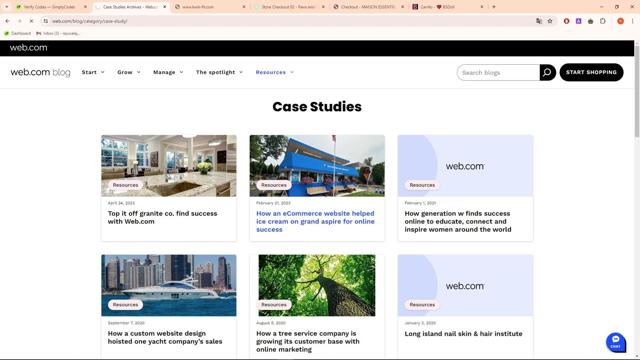Click the START SHOPPING button
Viewport: 640px width, 360px height.
(x=591, y=72)
